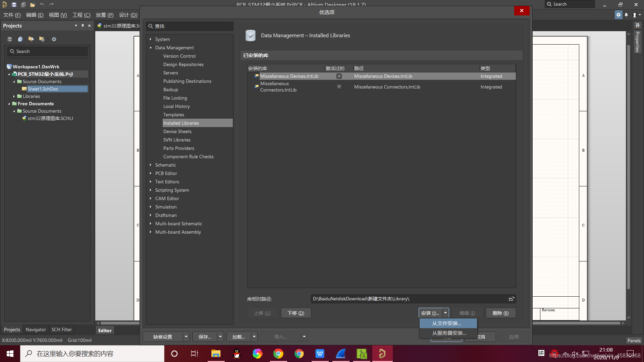Viewport: 644px width, 362px height.
Task: Click the user account icon
Action: pos(635,15)
